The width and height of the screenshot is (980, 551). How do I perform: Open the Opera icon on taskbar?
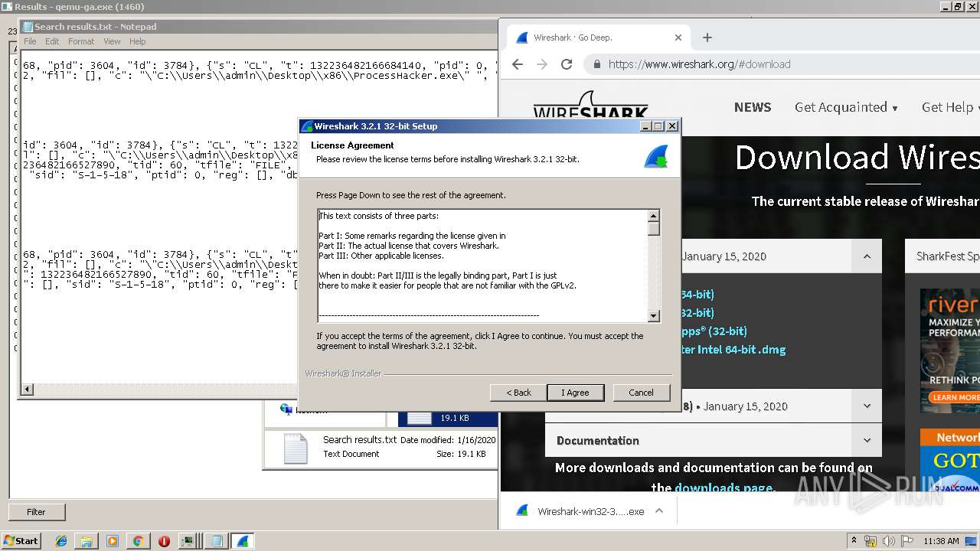163,541
